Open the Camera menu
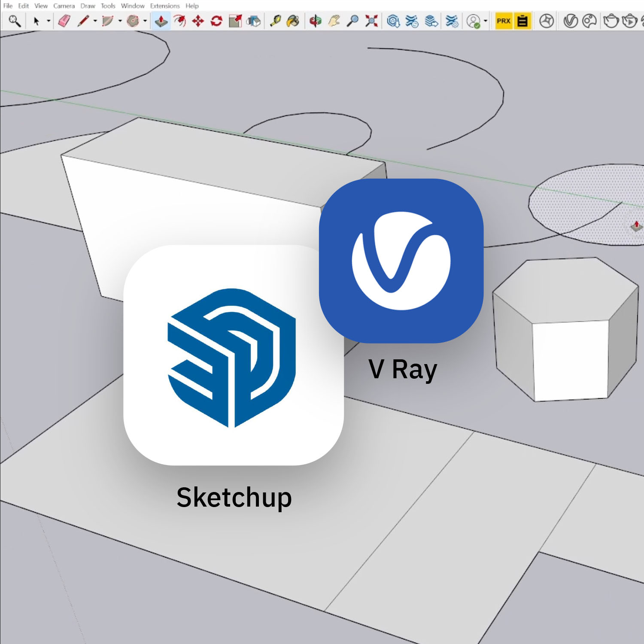 tap(64, 6)
